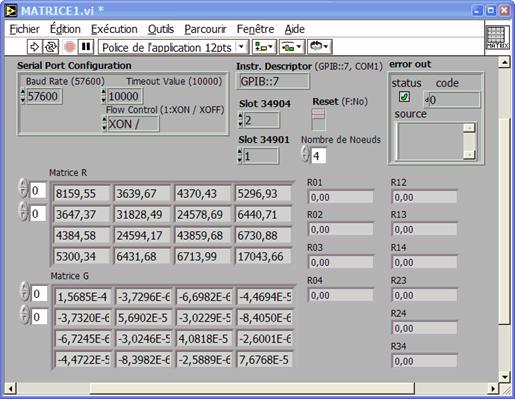This screenshot has height=399, width=515.
Task: Click LabVIEW icon in title bar
Action: pos(10,11)
